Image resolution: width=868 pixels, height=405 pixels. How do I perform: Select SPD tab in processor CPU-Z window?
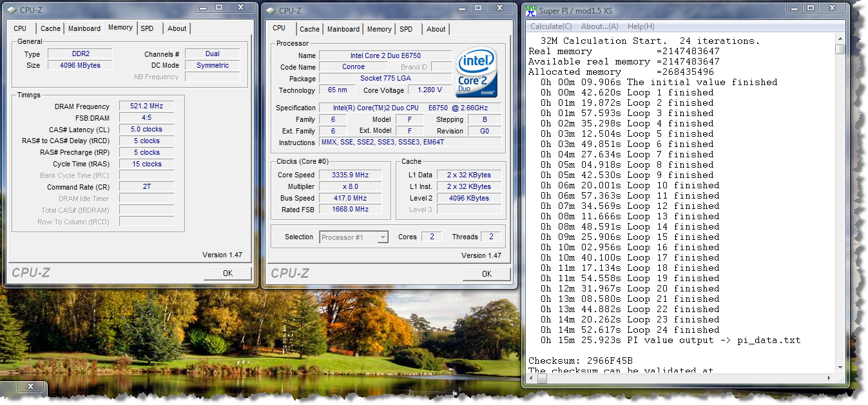406,29
